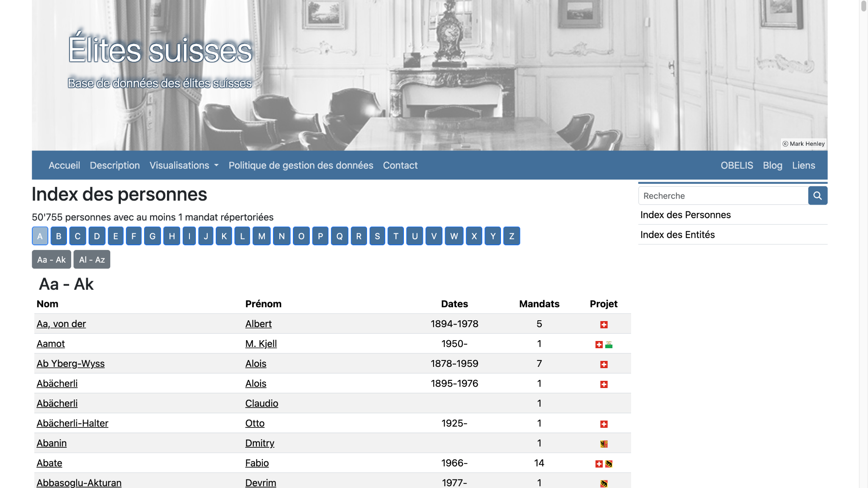Open the person Aa, von der
Image resolution: width=868 pixels, height=488 pixels.
(x=61, y=324)
